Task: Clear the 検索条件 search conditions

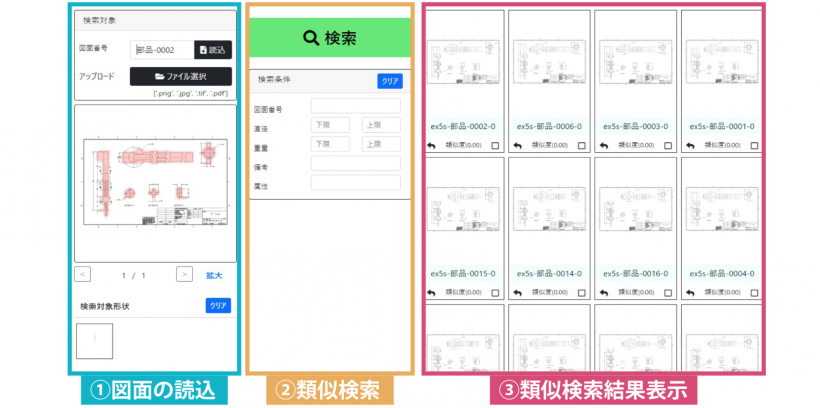Action: click(389, 82)
